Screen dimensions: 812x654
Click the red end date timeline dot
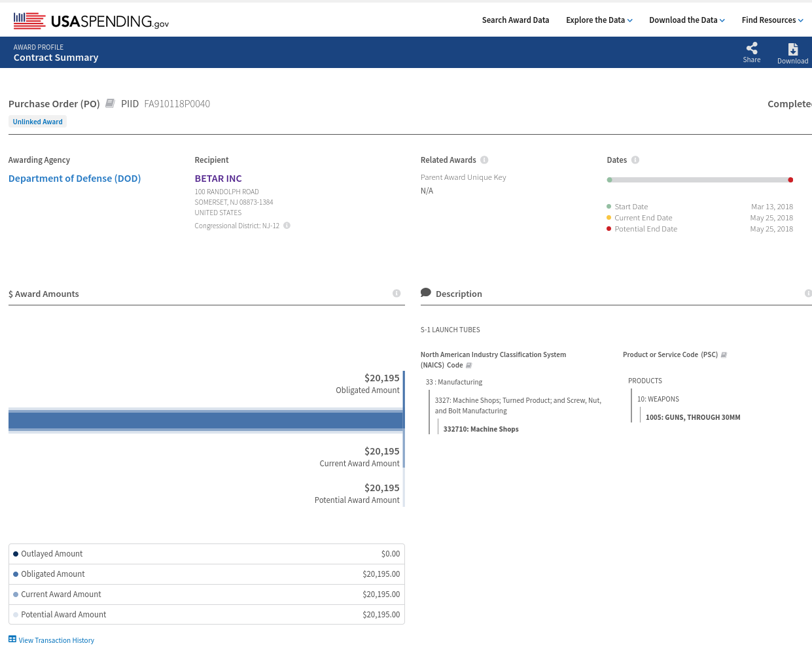pyautogui.click(x=790, y=180)
